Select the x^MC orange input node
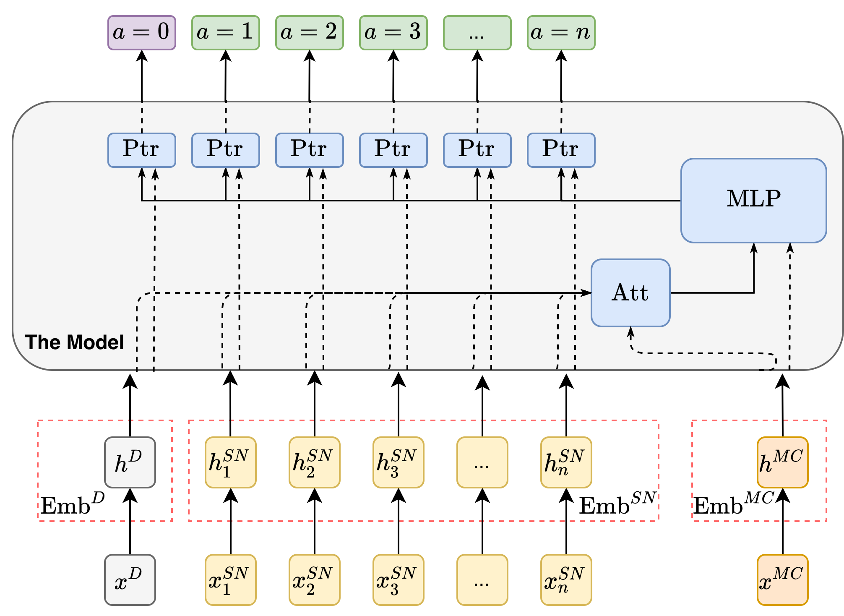This screenshot has height=616, width=844. pos(782,580)
